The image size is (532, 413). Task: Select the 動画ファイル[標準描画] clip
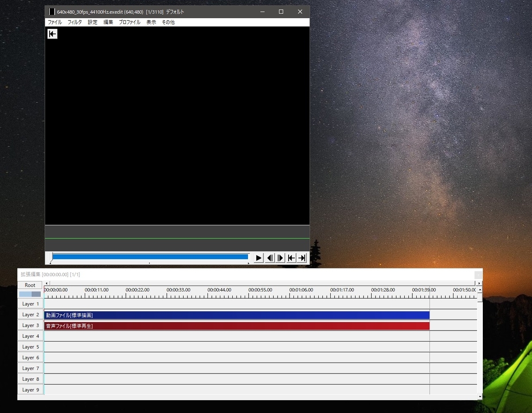click(x=237, y=315)
